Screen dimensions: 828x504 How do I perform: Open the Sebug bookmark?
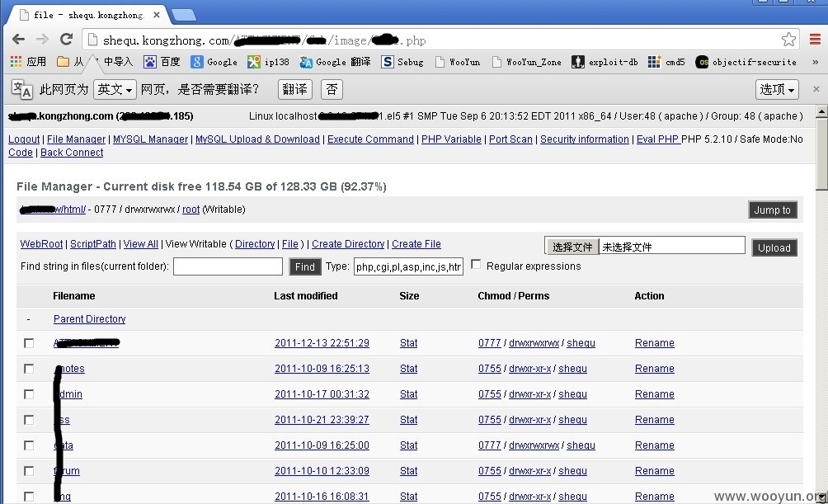[x=402, y=62]
